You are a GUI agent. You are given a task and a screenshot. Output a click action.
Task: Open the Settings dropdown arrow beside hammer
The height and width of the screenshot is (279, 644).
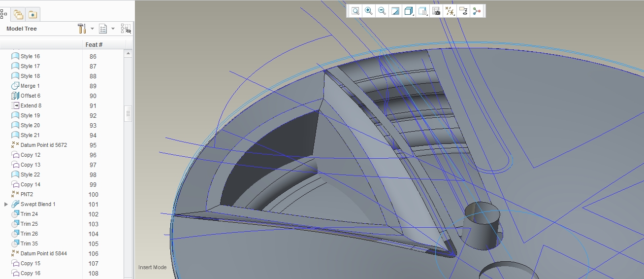click(x=92, y=29)
